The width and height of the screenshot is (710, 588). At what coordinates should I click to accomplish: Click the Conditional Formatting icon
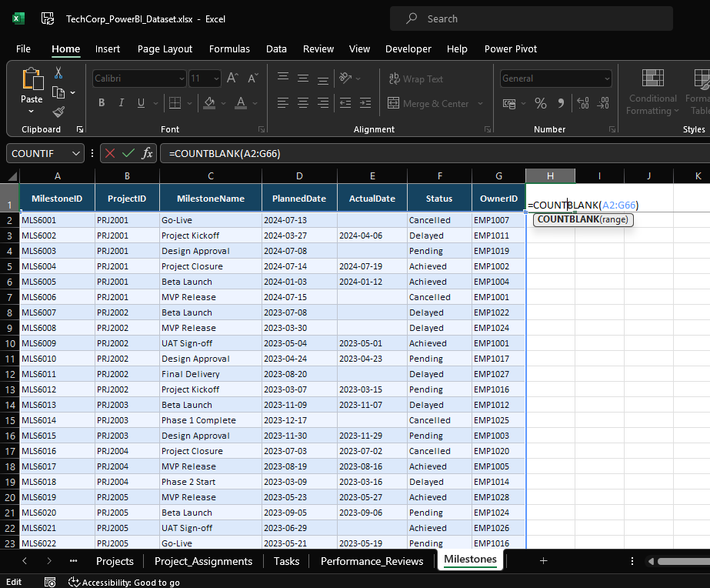click(653, 79)
